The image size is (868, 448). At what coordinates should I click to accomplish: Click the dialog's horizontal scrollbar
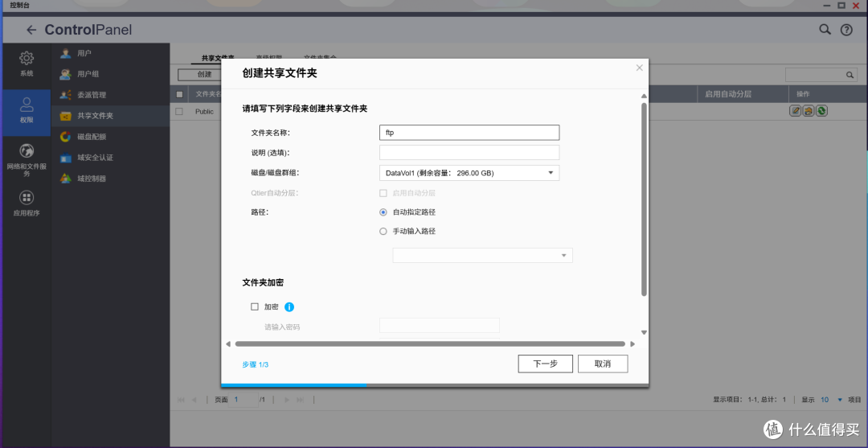tap(430, 344)
